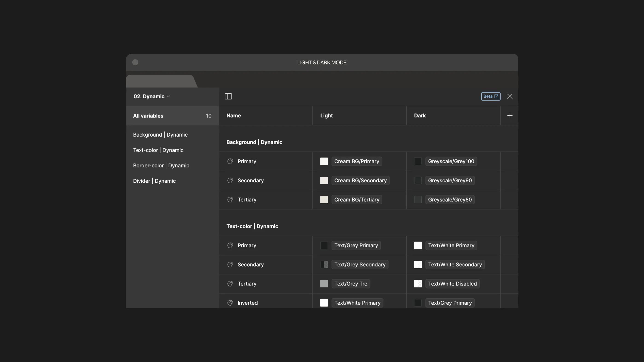Click the Text/White Disabled color swatch

418,284
